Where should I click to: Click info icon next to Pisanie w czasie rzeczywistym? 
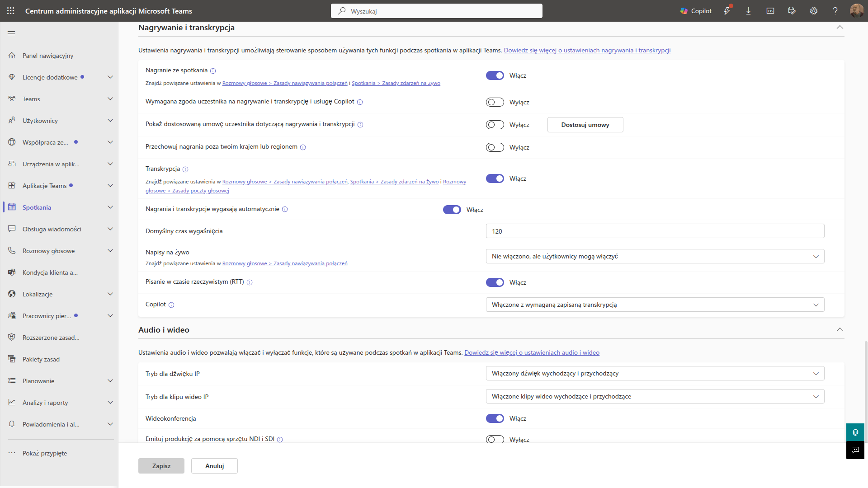[x=250, y=282]
